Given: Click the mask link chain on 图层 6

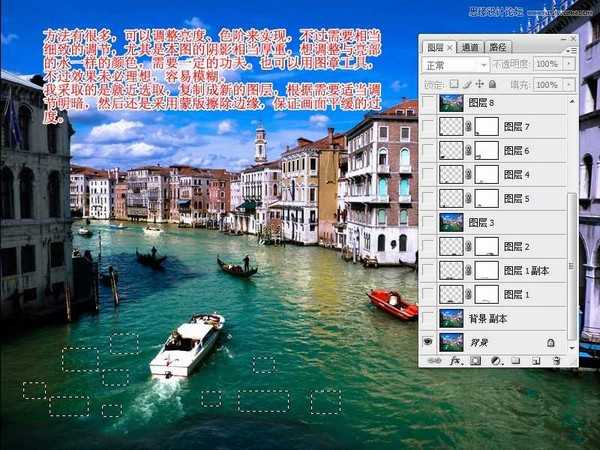Looking at the screenshot, I should tap(468, 151).
